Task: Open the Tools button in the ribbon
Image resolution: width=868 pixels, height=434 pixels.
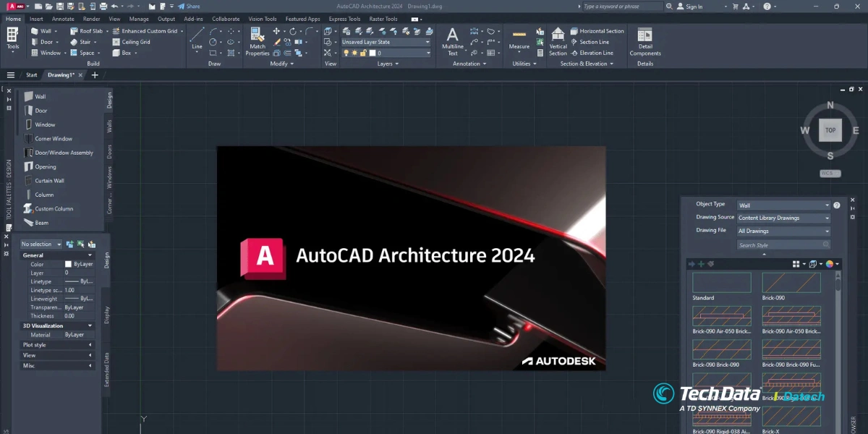Action: click(13, 39)
